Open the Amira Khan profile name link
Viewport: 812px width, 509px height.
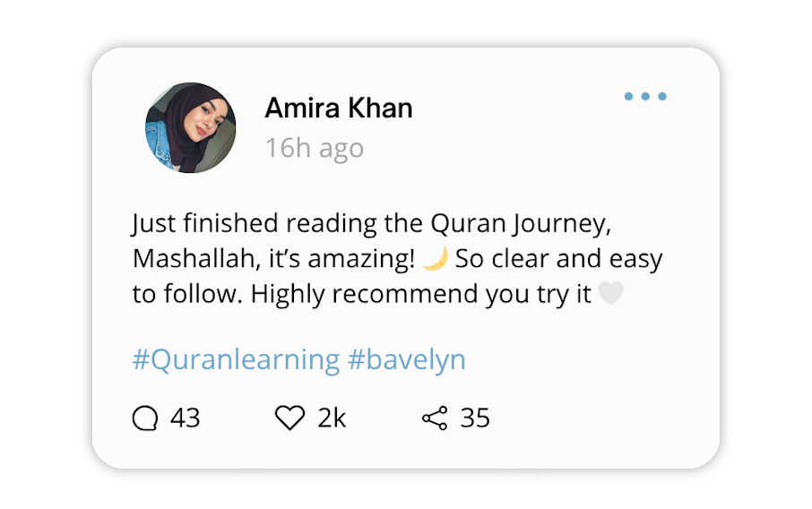(x=339, y=108)
